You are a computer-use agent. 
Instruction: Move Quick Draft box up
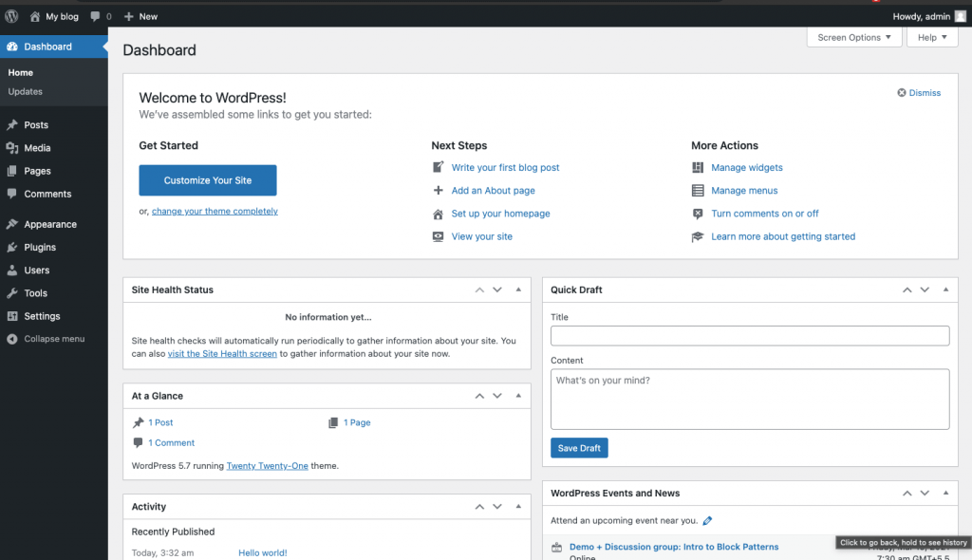click(x=907, y=289)
